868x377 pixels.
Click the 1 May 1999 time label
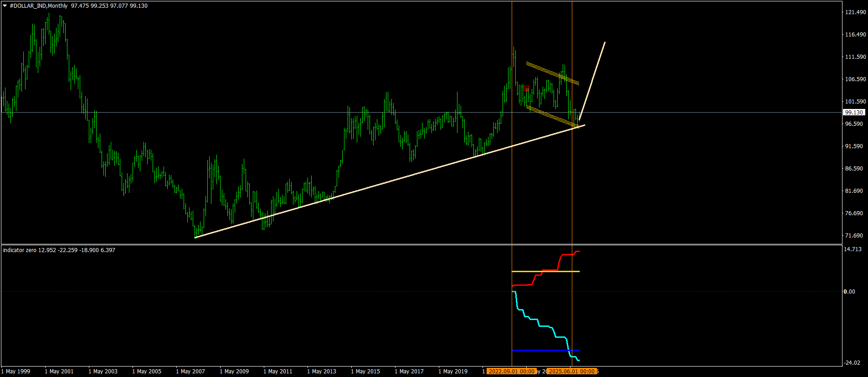coord(16,371)
